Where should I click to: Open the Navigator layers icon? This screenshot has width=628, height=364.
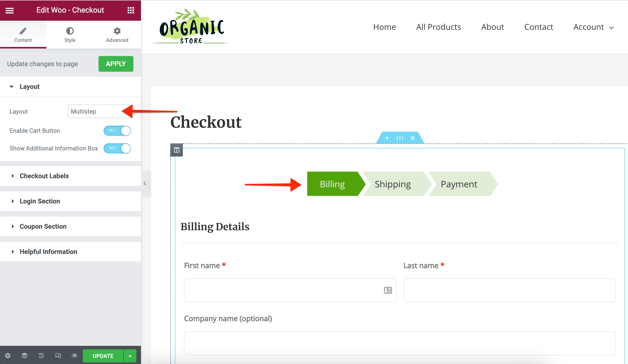[x=25, y=356]
